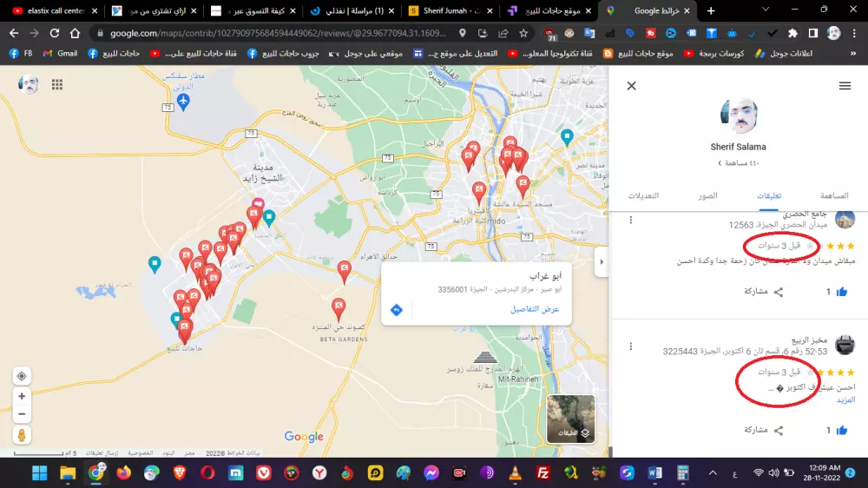Like the جامع الحصري review
Screen dimensions: 868x488
tap(841, 292)
